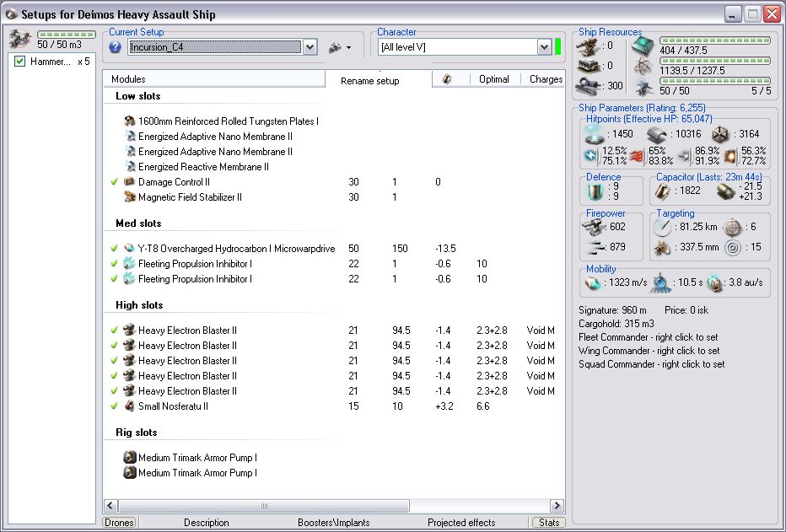Click the 1600mm Tungsten Plates icon

(130, 121)
